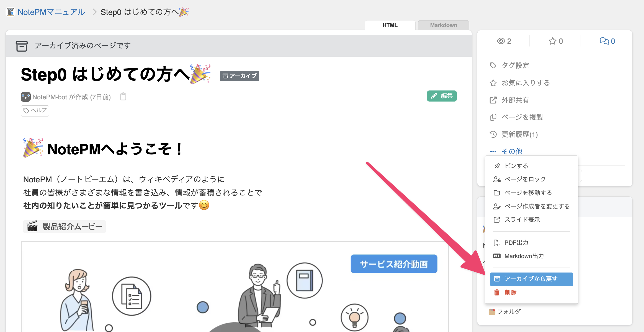644x332 pixels.
Task: Switch to the Markdown tab
Action: 444,25
